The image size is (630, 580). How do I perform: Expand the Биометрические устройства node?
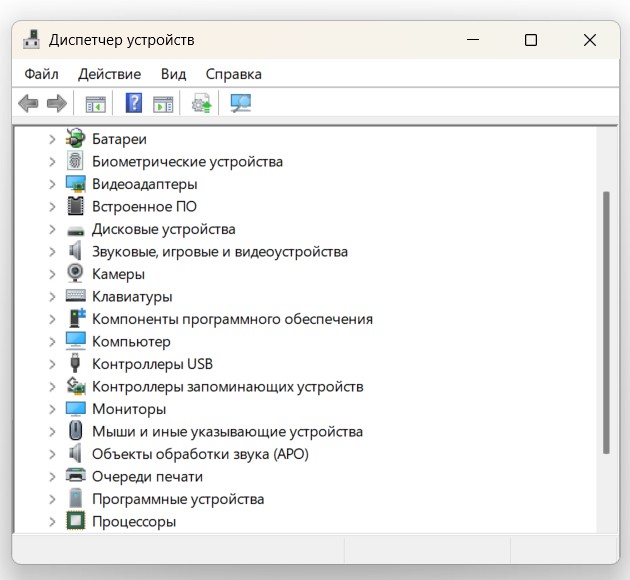pos(52,162)
